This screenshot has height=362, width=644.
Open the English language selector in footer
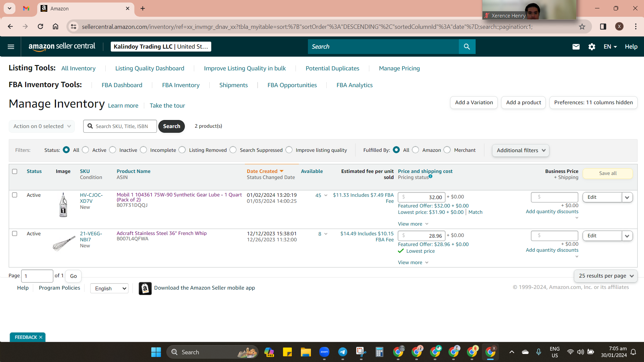[x=109, y=288]
